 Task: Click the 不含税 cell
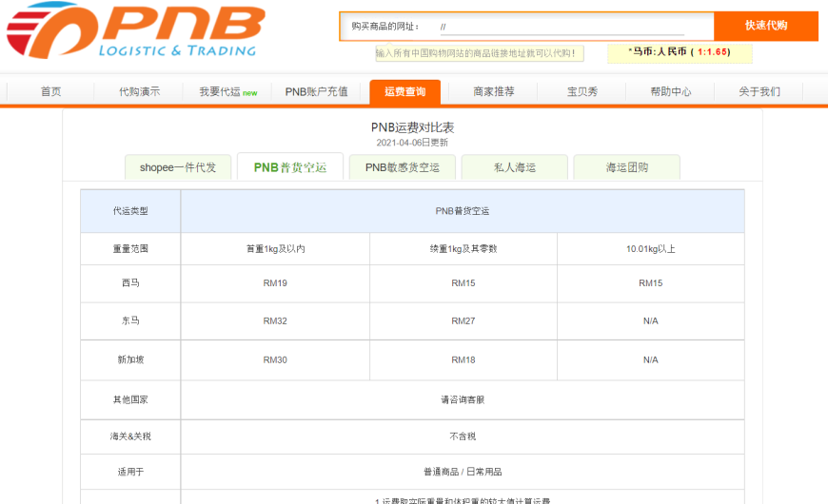pyautogui.click(x=463, y=436)
